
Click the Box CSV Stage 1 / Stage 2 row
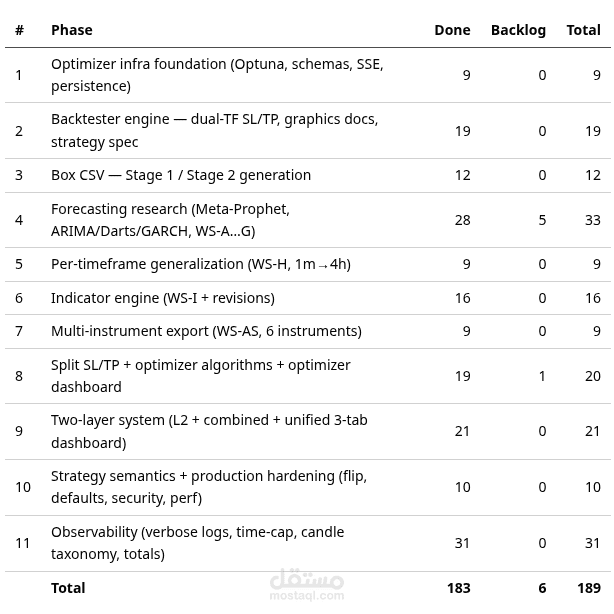(x=308, y=175)
